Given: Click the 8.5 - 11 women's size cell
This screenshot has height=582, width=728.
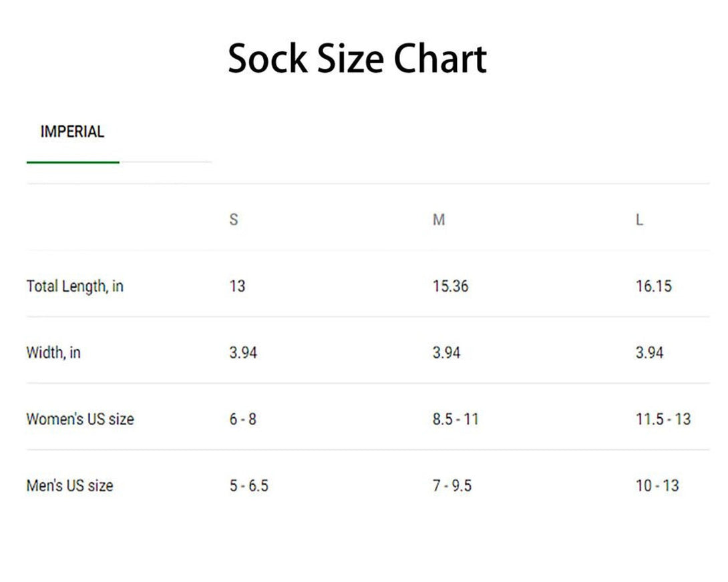Looking at the screenshot, I should (x=456, y=419).
